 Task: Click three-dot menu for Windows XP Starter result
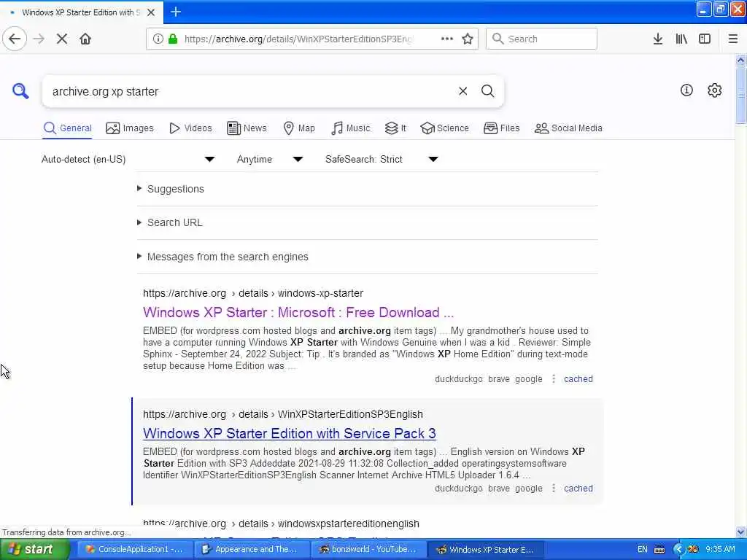coord(554,379)
